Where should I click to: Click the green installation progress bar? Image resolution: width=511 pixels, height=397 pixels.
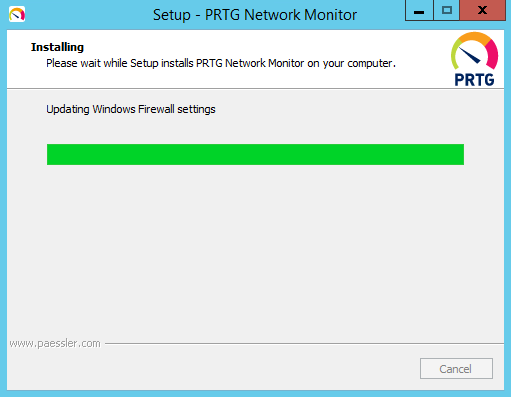tap(255, 154)
